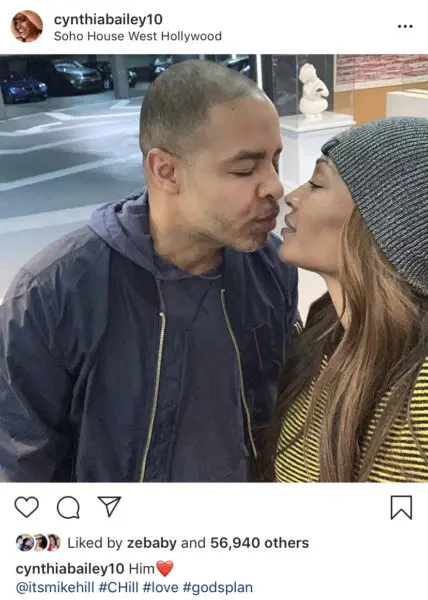Image resolution: width=428 pixels, height=600 pixels.
Task: Click the red heart emoji in caption
Action: (x=165, y=568)
